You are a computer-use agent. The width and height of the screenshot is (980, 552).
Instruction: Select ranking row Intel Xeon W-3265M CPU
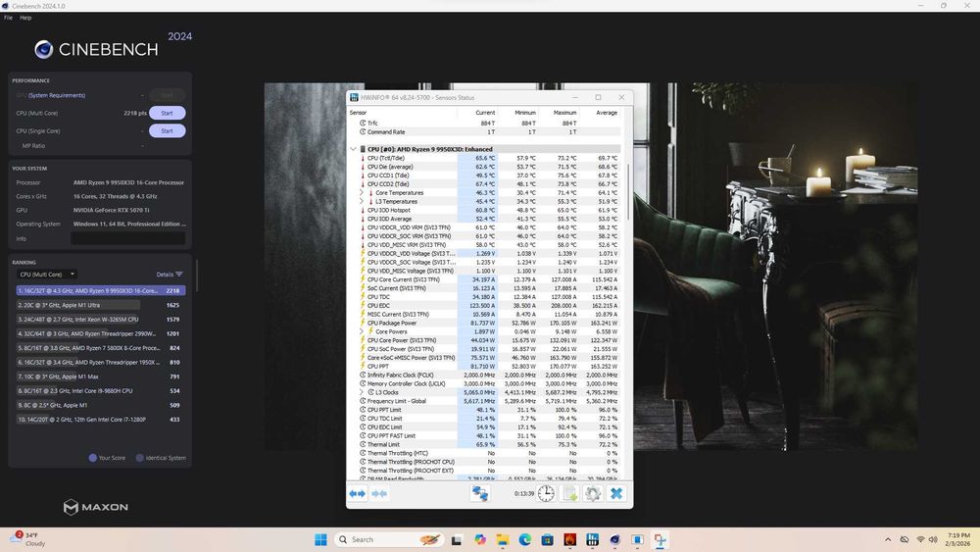(101, 320)
